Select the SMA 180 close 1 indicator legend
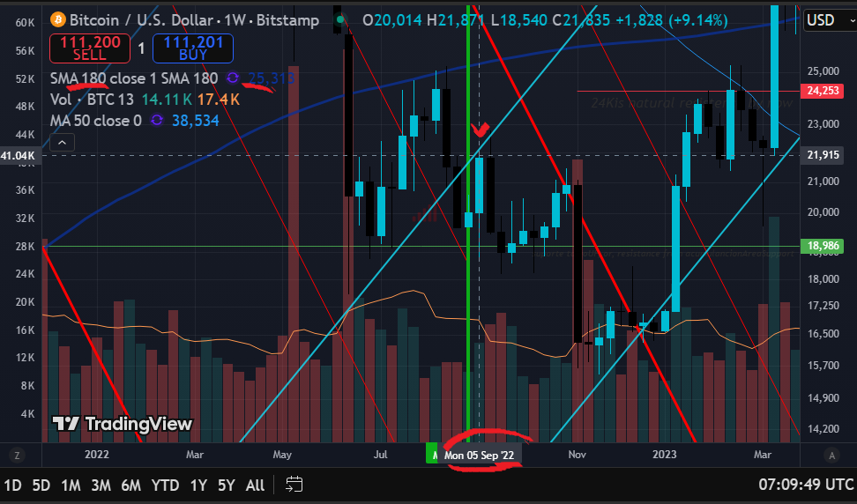The height and width of the screenshot is (504, 857). [x=134, y=78]
